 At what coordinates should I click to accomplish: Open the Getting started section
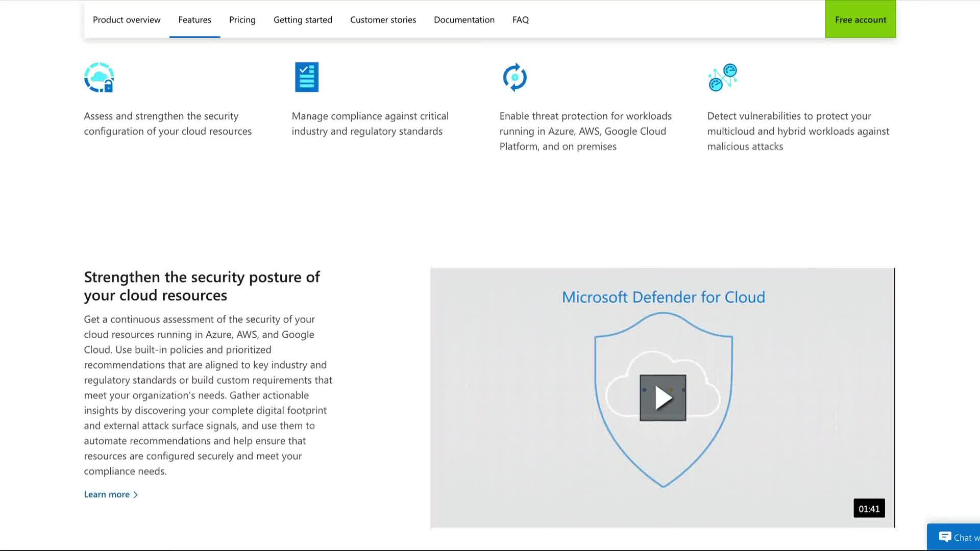tap(303, 20)
